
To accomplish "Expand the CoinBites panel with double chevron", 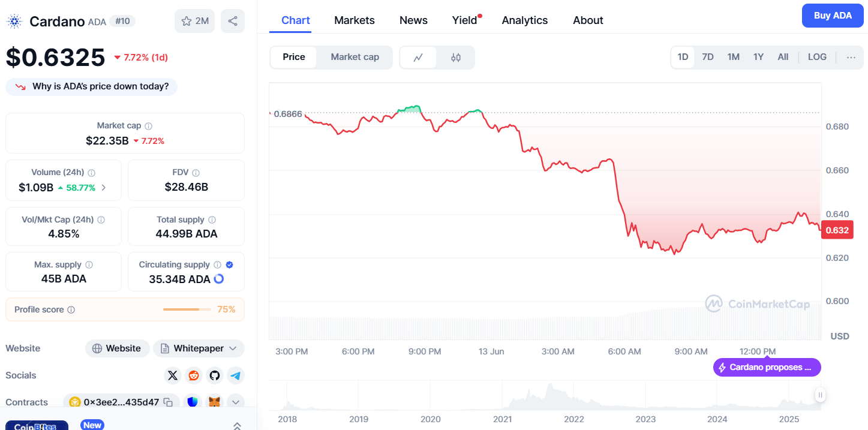I will coord(237,426).
